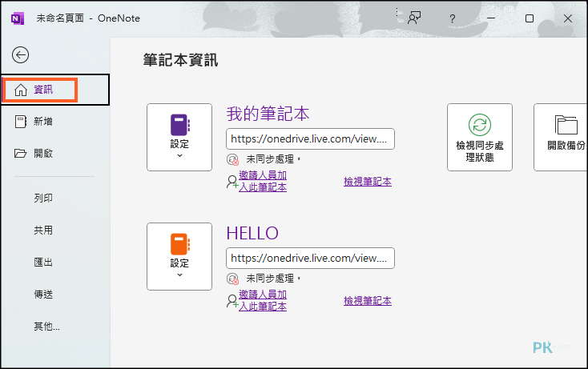Open 檢視筆記本 link for 我的筆記本

(x=368, y=182)
